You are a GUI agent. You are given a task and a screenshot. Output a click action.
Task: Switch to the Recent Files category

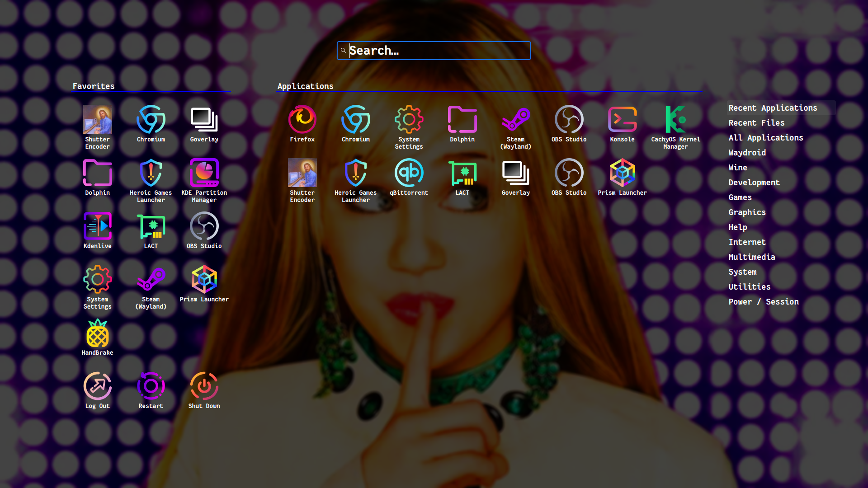(756, 123)
